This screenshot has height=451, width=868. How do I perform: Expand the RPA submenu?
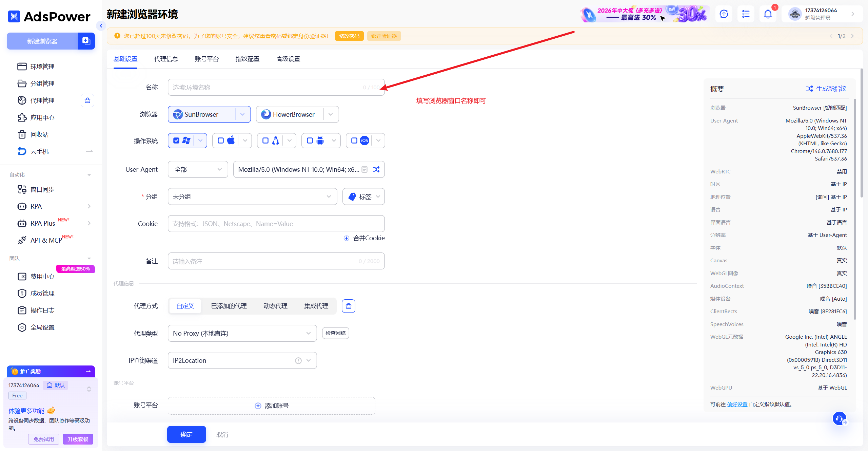(89, 206)
